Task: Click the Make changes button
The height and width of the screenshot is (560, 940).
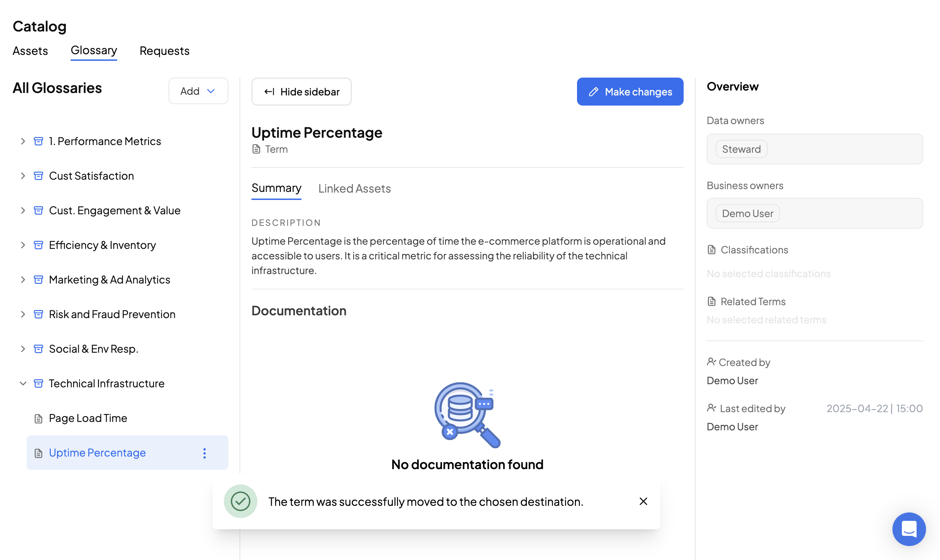Action: pos(630,92)
